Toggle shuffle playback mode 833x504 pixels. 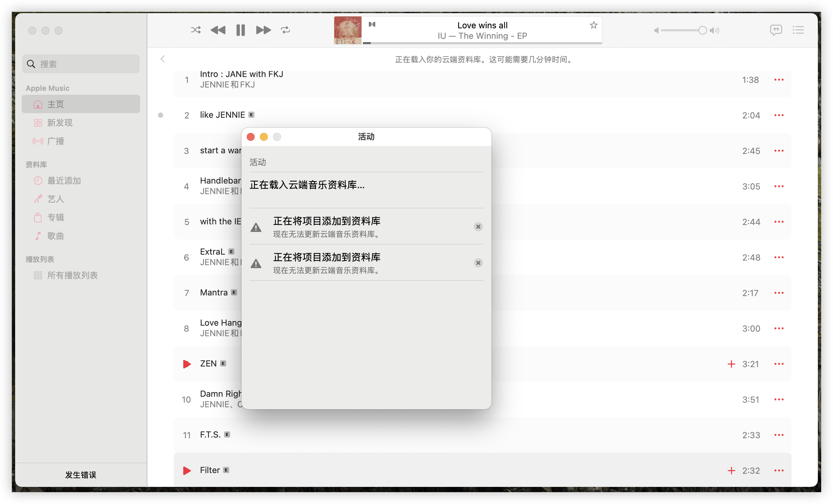click(x=195, y=30)
